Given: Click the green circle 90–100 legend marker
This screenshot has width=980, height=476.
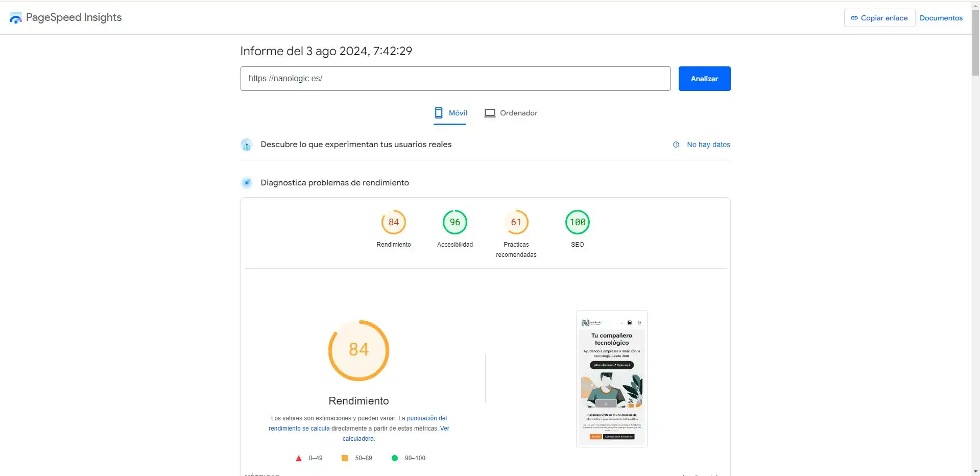Looking at the screenshot, I should click(x=395, y=458).
